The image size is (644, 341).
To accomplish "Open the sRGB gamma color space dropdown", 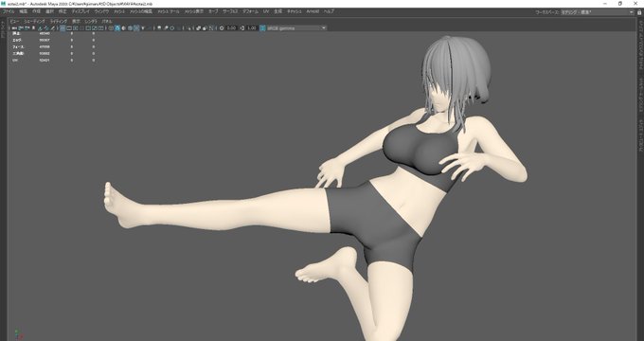I will click(x=297, y=27).
